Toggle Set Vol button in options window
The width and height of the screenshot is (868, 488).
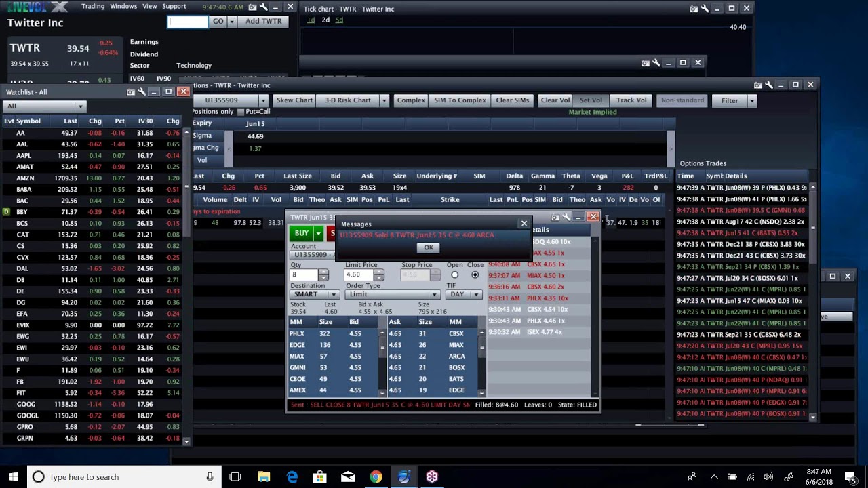(x=591, y=100)
